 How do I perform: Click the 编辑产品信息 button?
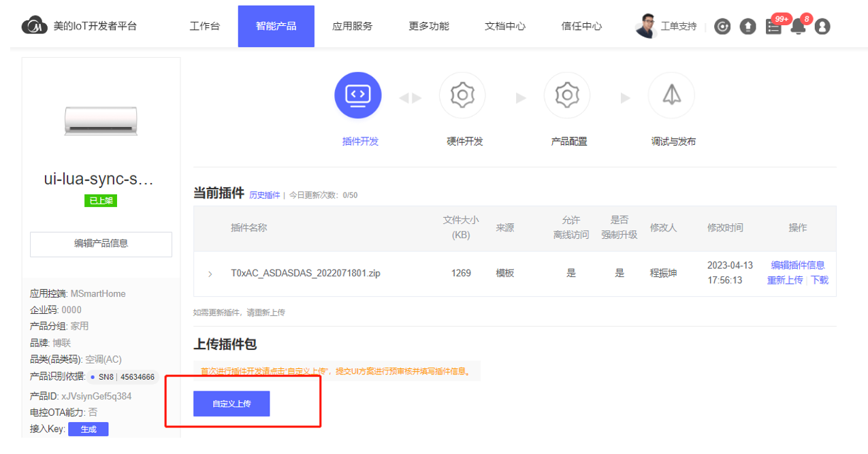[x=101, y=244]
